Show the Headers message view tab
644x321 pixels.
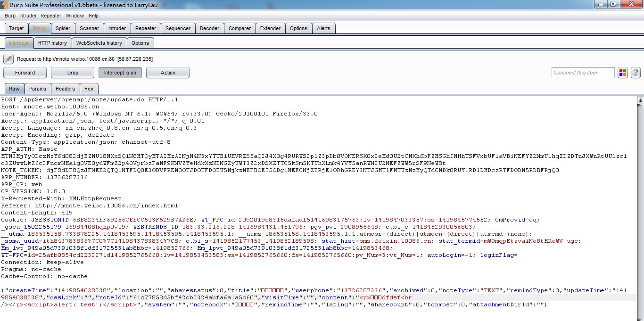click(x=65, y=89)
